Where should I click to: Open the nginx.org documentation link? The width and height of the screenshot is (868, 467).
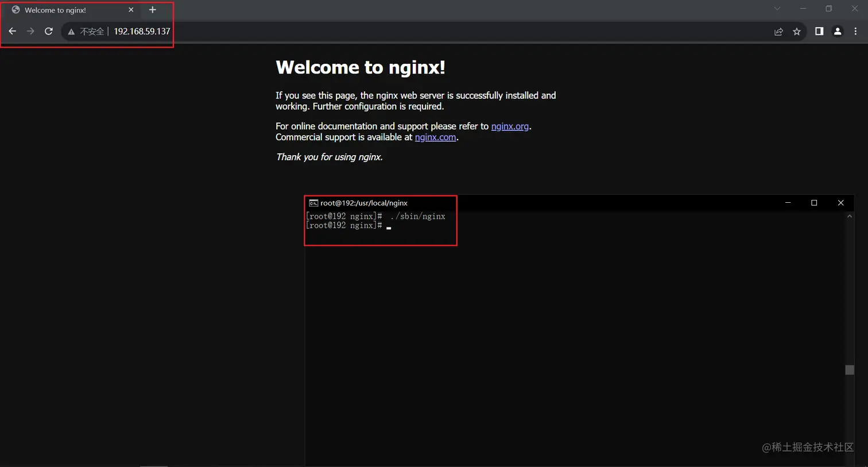pyautogui.click(x=510, y=126)
